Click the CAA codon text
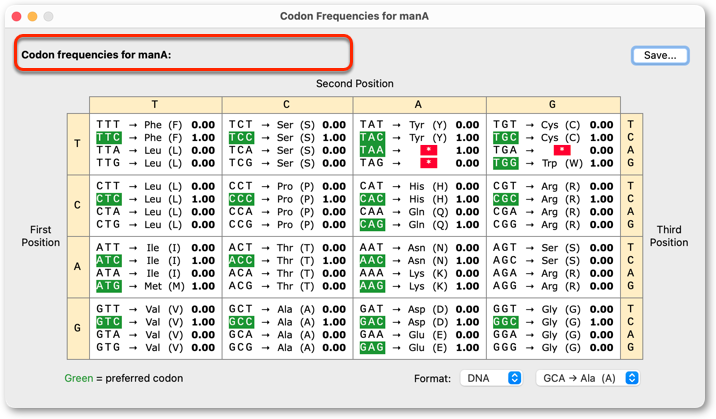Viewport: 716px width, 419px height. pos(372,212)
